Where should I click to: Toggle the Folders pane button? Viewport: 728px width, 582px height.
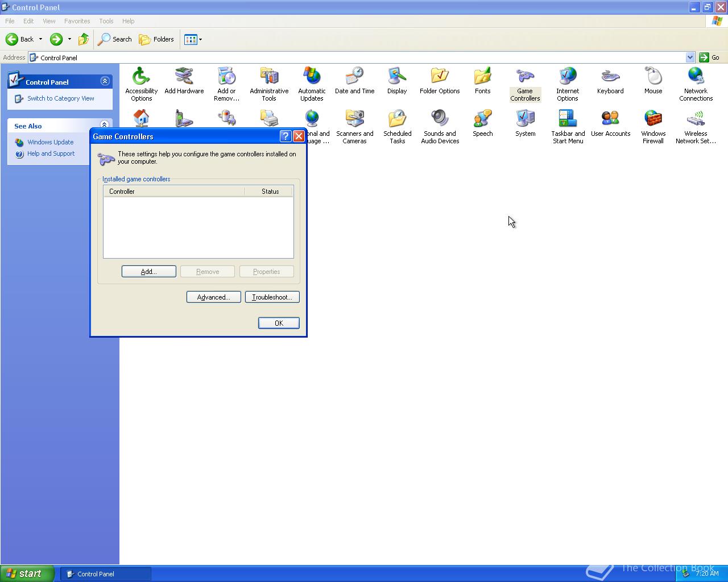pos(156,39)
